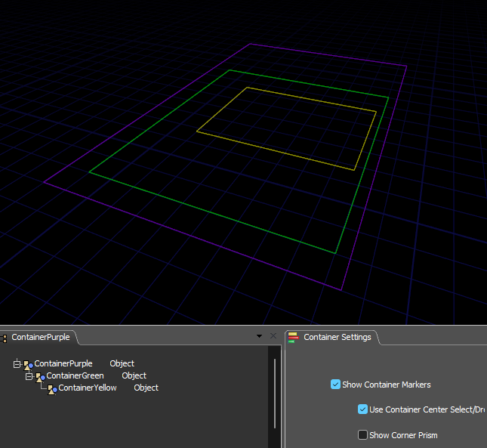Image resolution: width=487 pixels, height=448 pixels.
Task: Switch to the ContainerPurple tab
Action: (x=40, y=338)
